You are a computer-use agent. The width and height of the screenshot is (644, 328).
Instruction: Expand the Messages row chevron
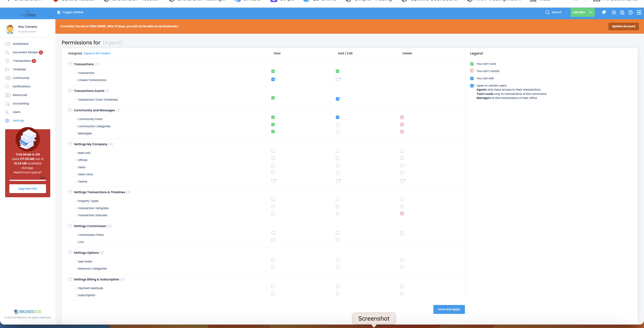coord(76,133)
